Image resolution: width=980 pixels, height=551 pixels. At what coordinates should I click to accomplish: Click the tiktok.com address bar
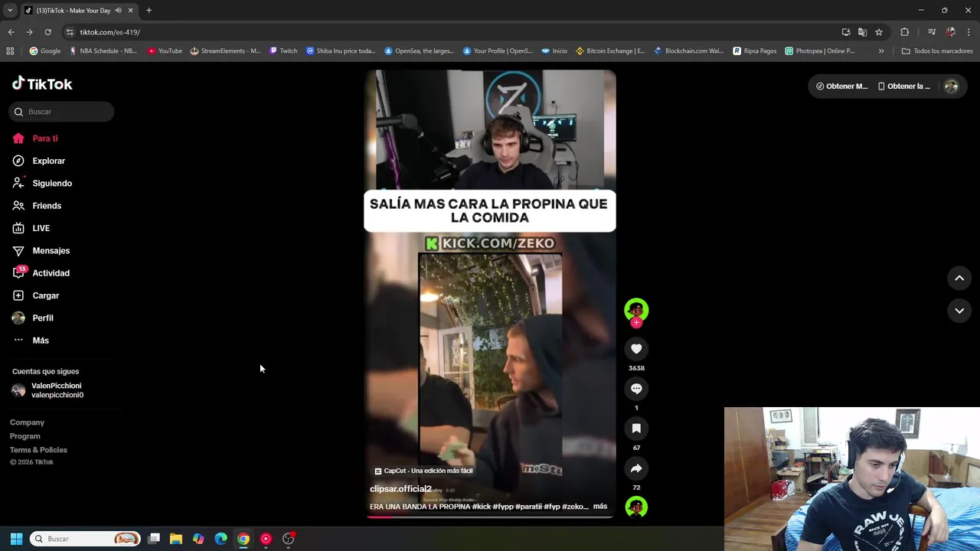[x=452, y=32]
